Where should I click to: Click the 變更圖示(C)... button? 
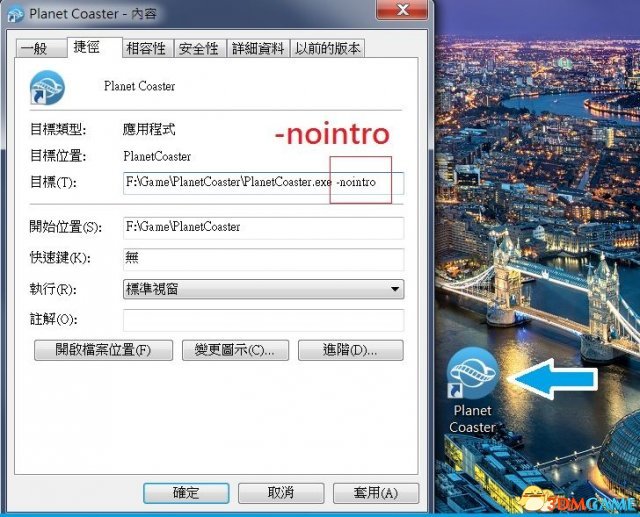(235, 350)
